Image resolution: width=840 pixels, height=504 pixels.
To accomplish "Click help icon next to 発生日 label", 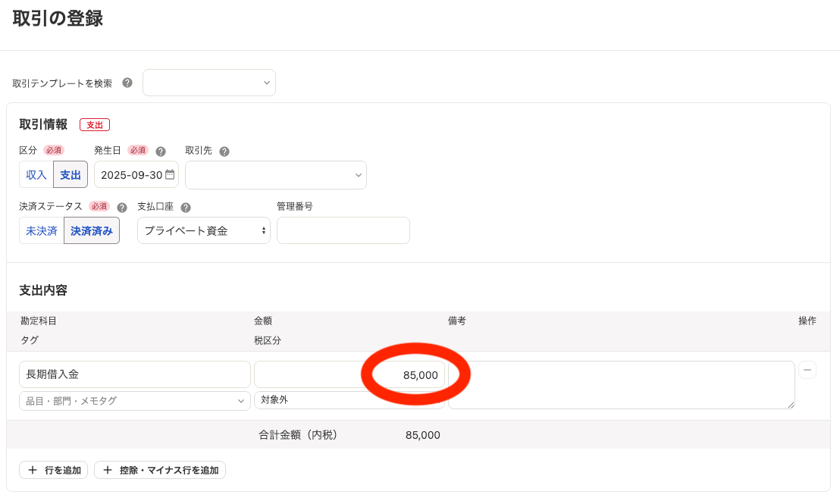I will [161, 151].
